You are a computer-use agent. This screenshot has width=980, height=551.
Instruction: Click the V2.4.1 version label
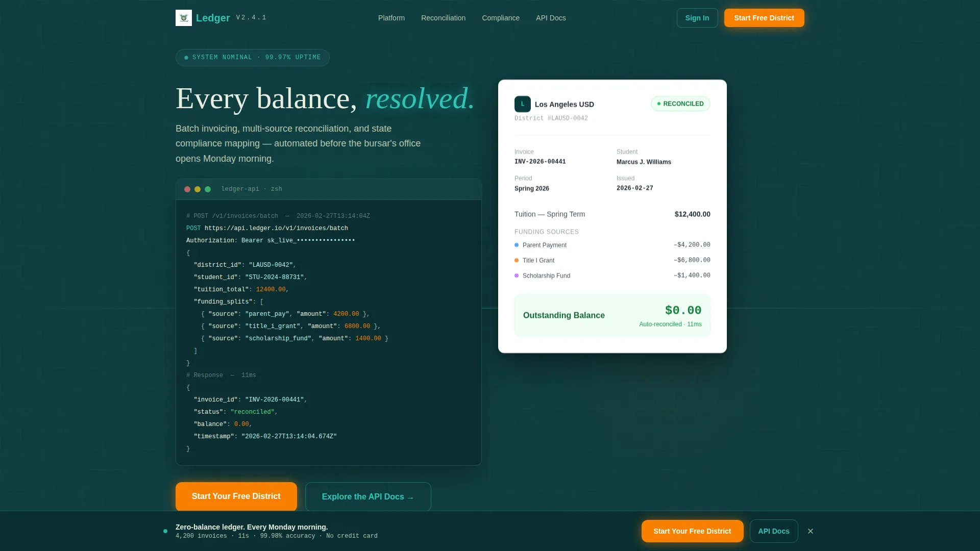pyautogui.click(x=251, y=18)
